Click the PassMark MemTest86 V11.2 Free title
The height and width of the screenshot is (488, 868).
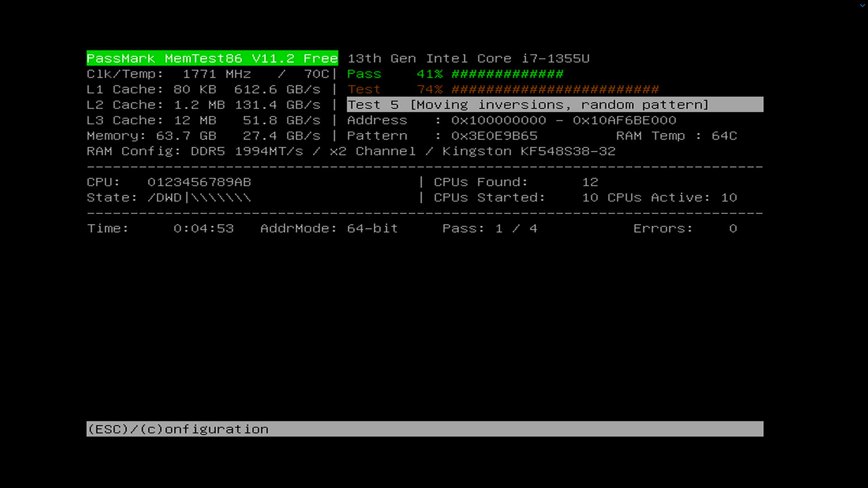pyautogui.click(x=212, y=58)
